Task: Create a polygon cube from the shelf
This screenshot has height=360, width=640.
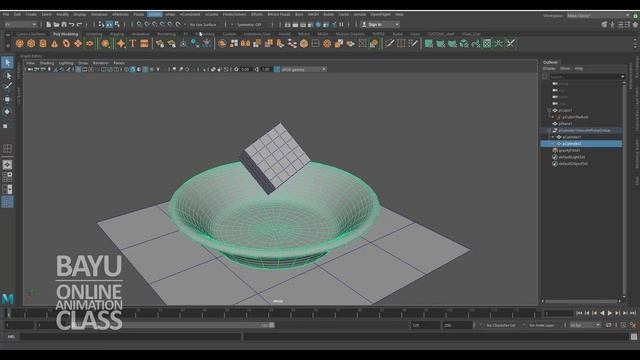Action: coord(31,44)
